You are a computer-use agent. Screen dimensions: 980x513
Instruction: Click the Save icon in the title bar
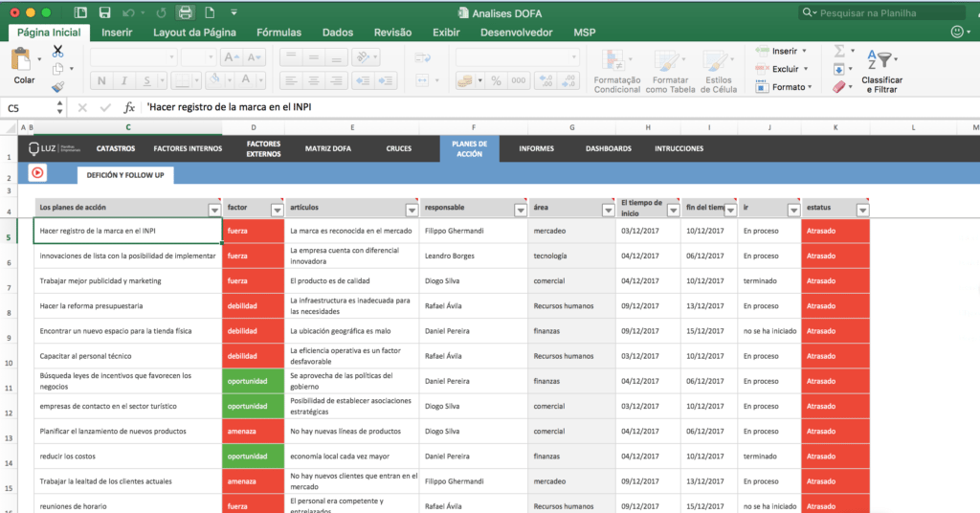105,12
